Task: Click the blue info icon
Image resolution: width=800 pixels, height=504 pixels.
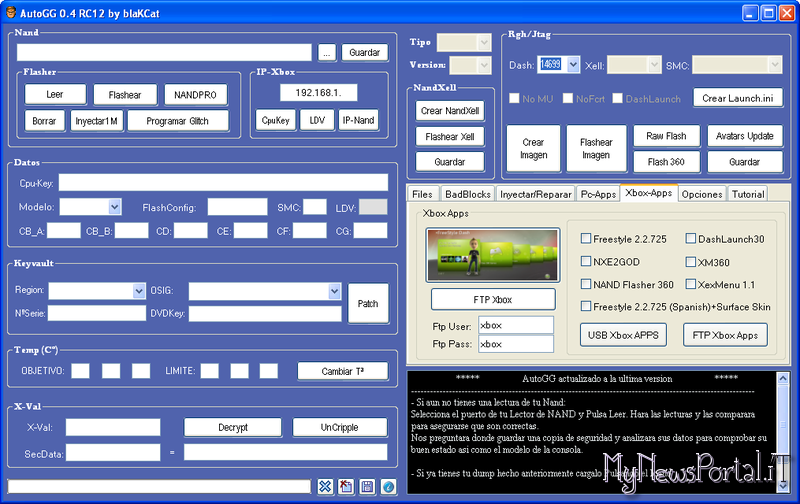Action: pyautogui.click(x=388, y=487)
